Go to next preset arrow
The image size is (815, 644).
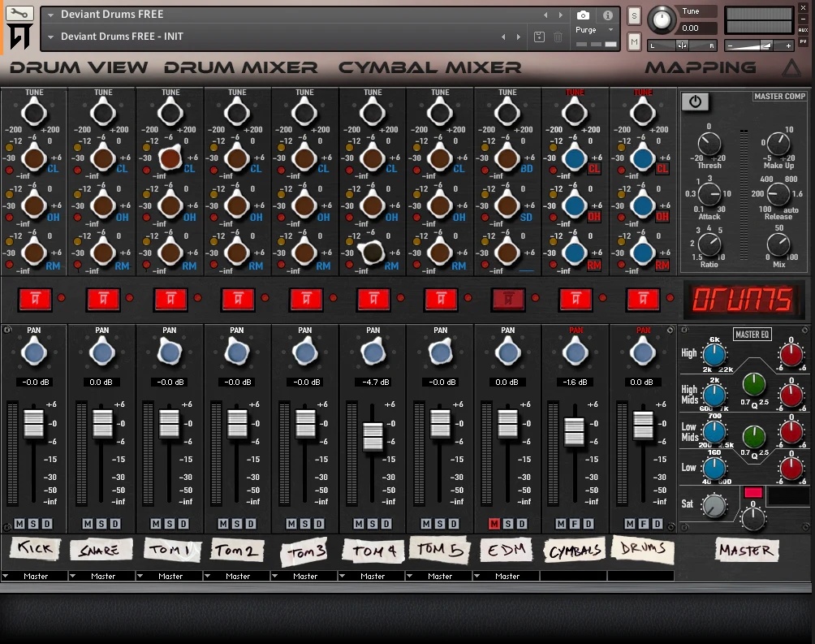(518, 37)
